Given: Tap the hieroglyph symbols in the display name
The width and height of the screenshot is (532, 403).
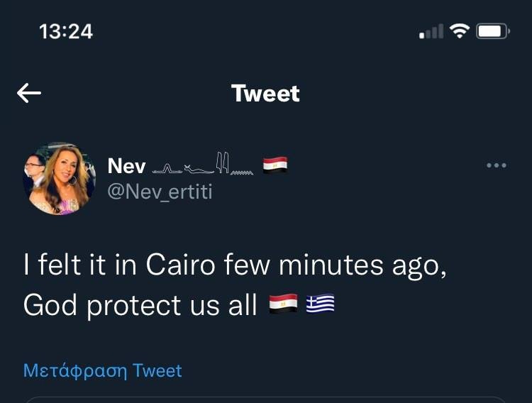Looking at the screenshot, I should pyautogui.click(x=204, y=167).
